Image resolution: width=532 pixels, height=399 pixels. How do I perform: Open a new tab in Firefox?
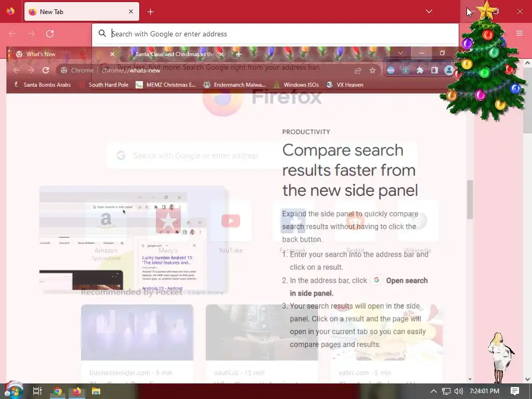point(150,12)
